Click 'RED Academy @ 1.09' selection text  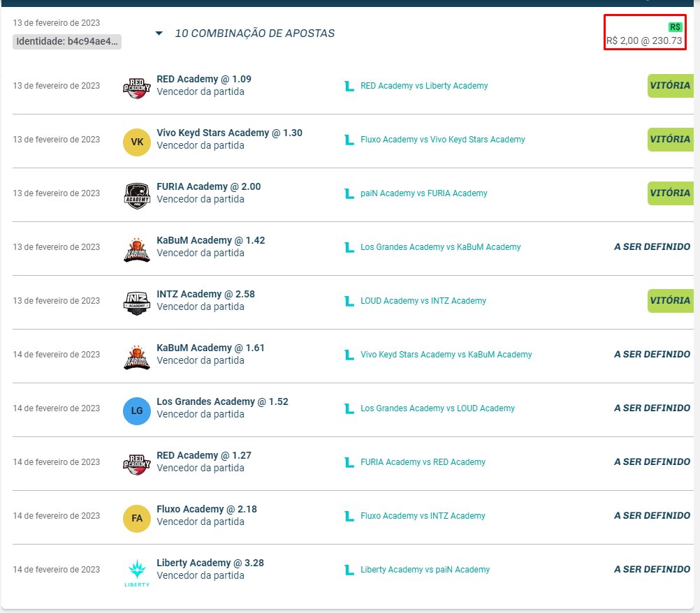(x=203, y=79)
